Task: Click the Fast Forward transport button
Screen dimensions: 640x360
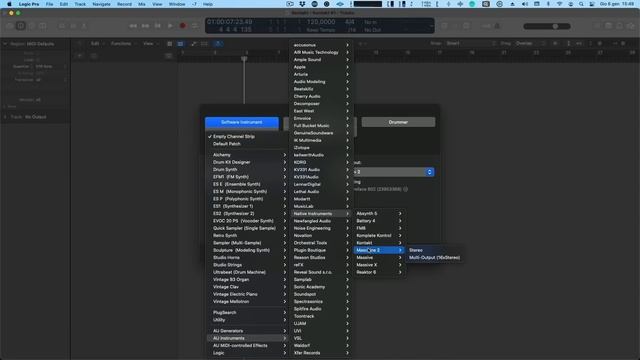Action: 145,26
